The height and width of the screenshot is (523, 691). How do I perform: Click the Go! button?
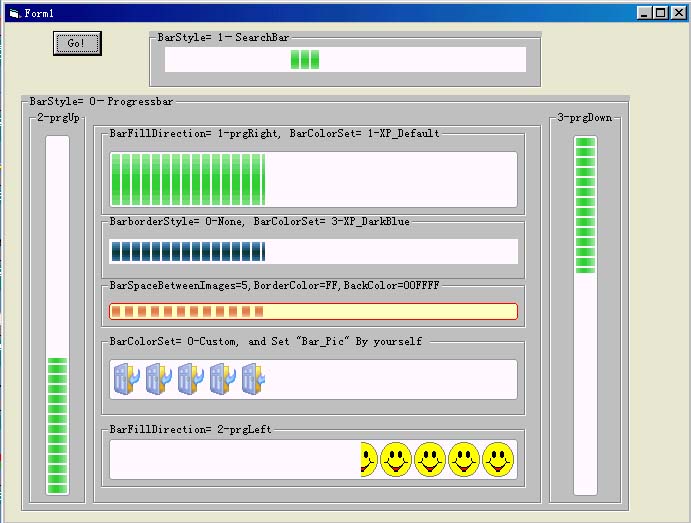pyautogui.click(x=77, y=43)
